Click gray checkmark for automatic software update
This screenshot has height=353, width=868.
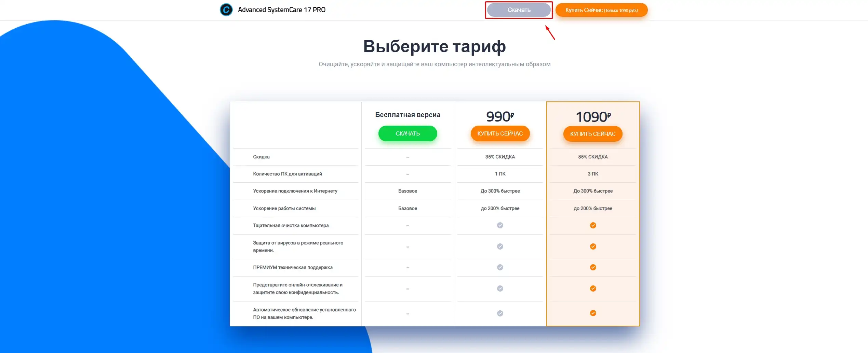(500, 313)
